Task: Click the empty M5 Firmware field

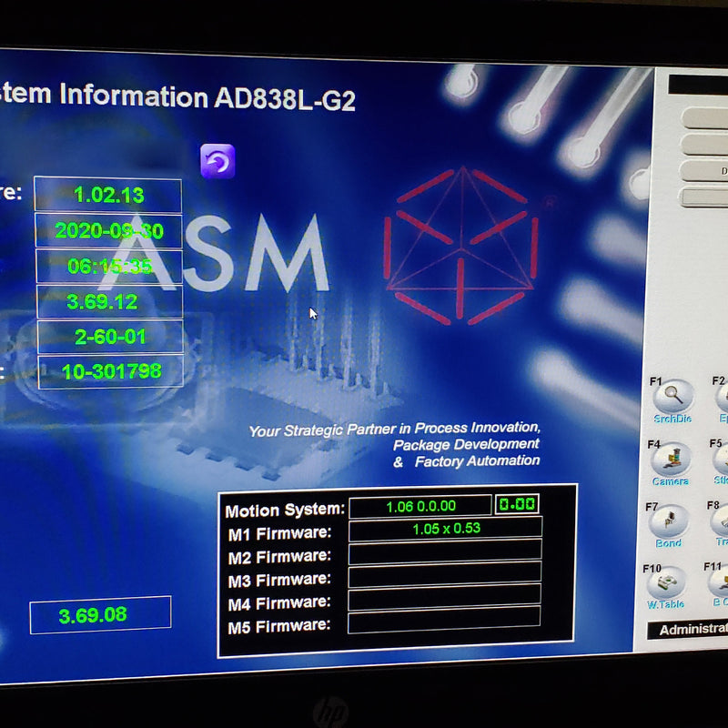Action: 444,620
